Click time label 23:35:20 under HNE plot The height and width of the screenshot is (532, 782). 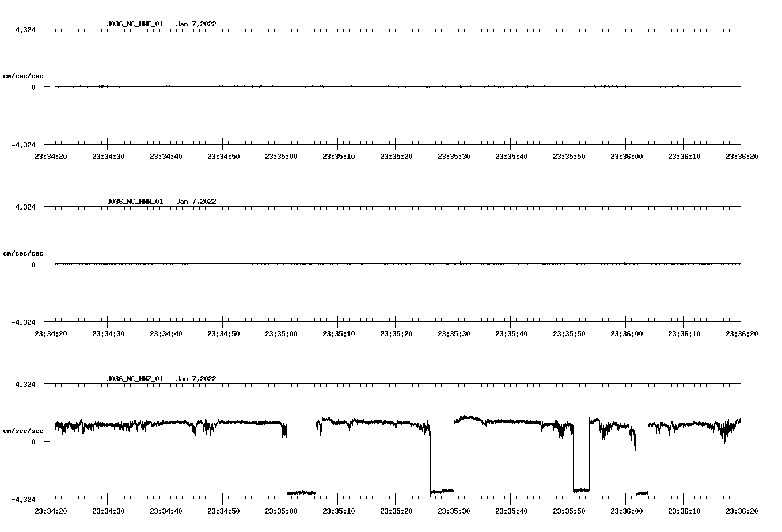[396, 156]
